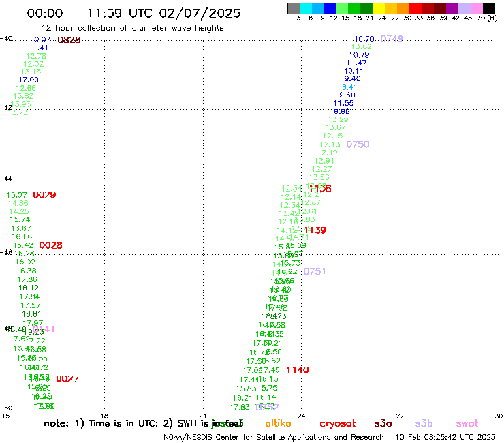The width and height of the screenshot is (504, 443).
Task: Click the '10 Feb 08:25:42 UTC 2025' timestamp
Action: click(445, 438)
